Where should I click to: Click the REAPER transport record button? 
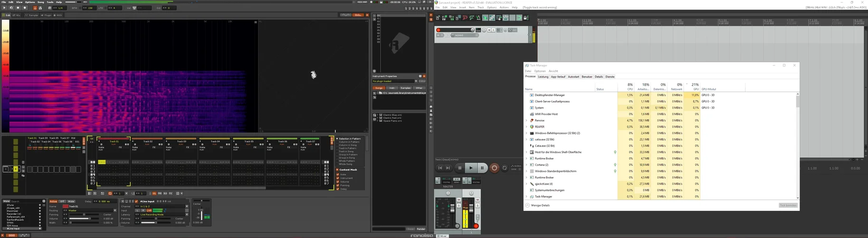494,168
